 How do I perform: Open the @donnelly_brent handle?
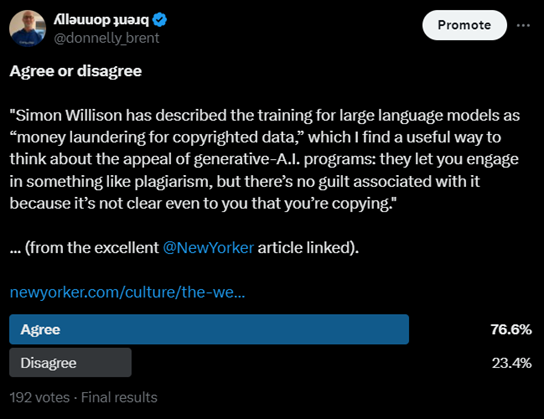107,38
